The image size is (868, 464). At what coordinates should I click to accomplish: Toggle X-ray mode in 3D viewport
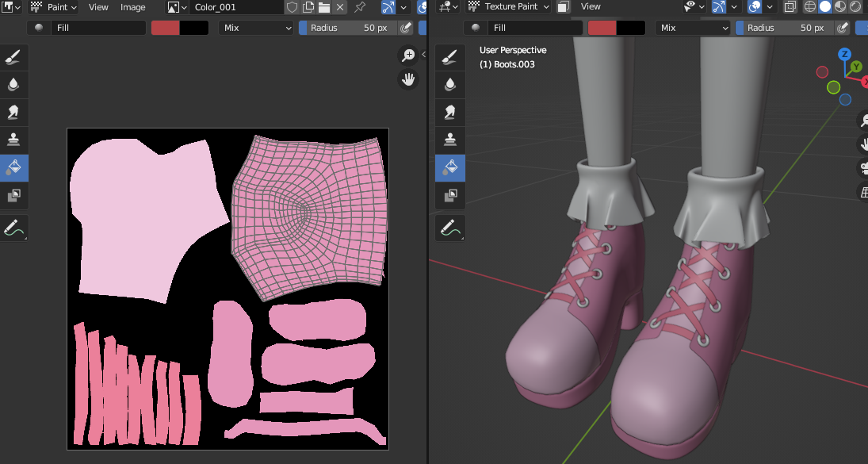click(790, 6)
